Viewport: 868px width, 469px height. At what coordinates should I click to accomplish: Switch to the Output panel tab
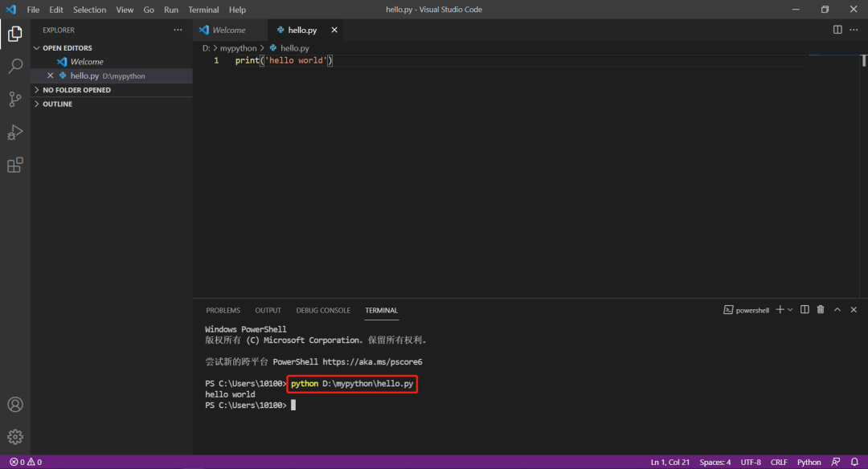pos(268,310)
